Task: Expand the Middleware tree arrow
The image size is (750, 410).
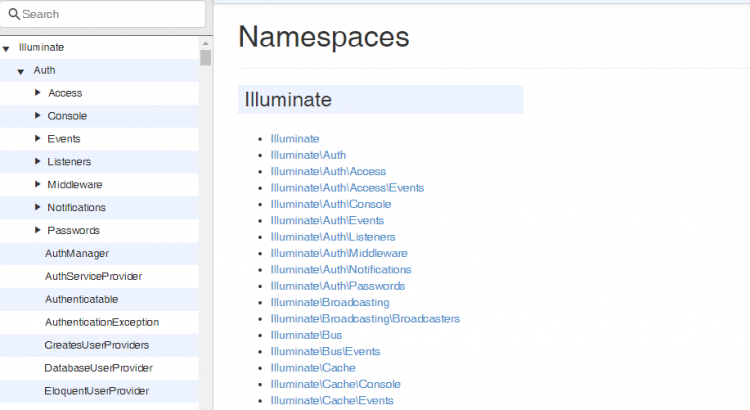Action: pos(37,185)
